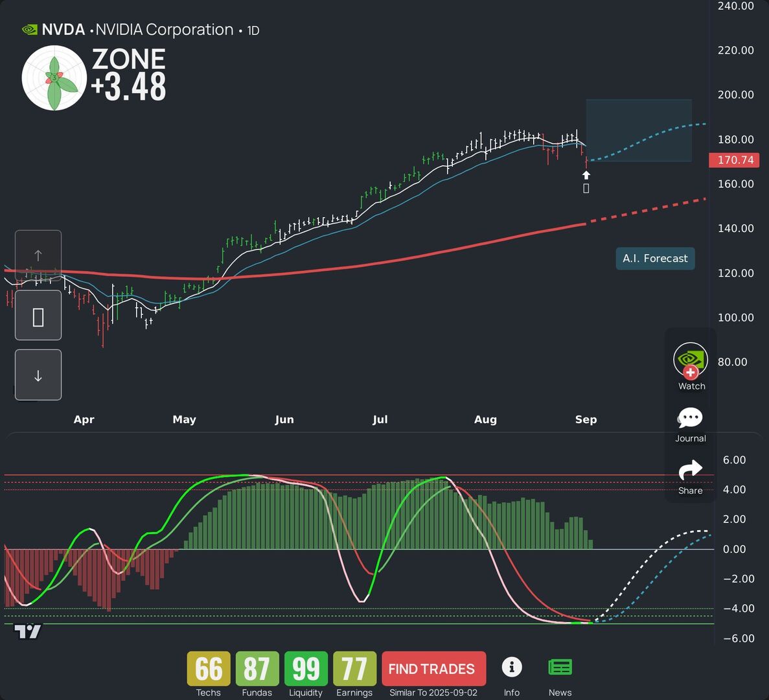Click the 80.00 price axis label
Viewport: 769px width, 700px height.
coord(732,362)
